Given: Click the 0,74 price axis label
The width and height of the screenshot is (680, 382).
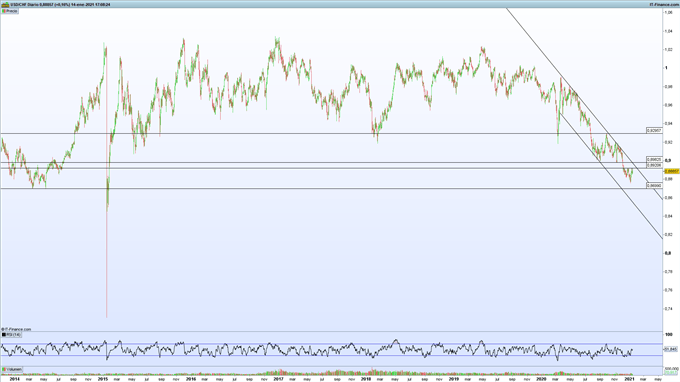Looking at the screenshot, I should coord(669,309).
